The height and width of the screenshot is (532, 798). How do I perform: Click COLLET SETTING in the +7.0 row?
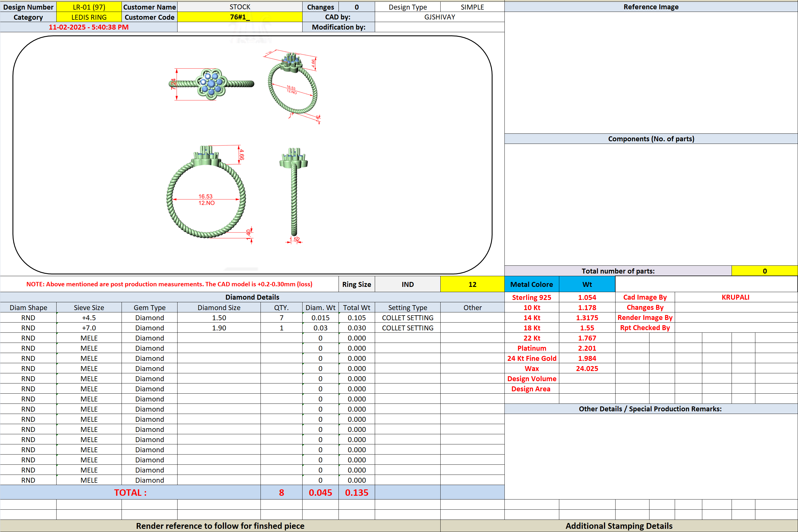coord(408,328)
